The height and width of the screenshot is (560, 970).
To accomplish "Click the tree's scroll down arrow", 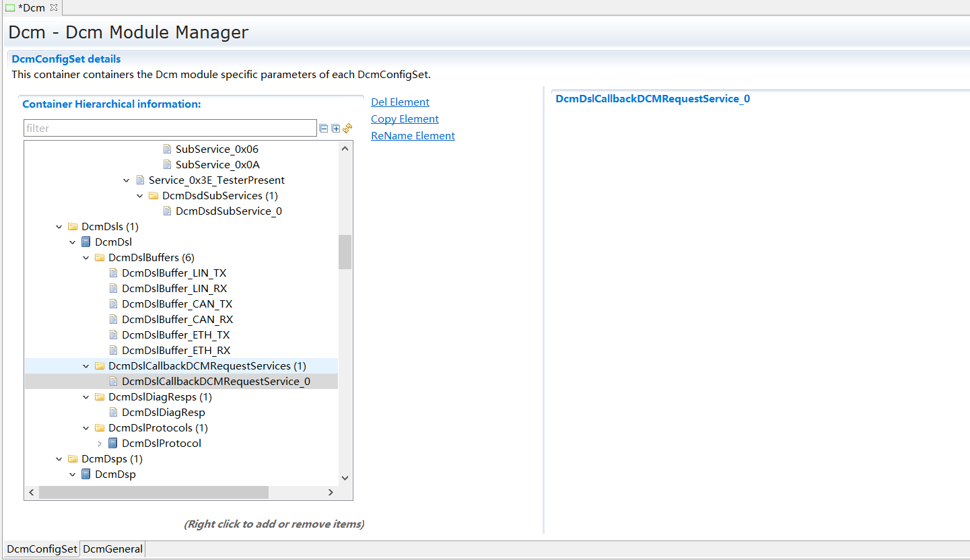I will coord(345,478).
